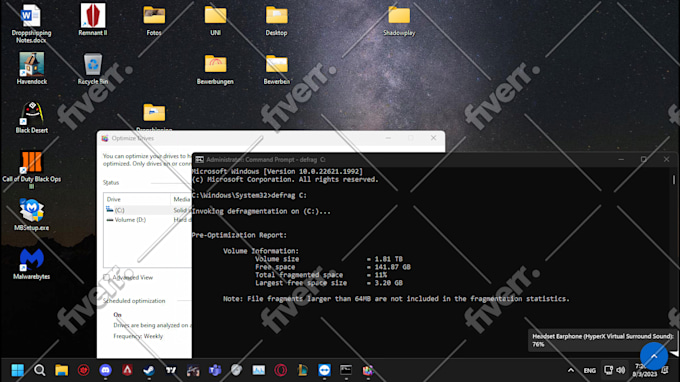Click the 'Pre-Optimization Report:' line

pyautogui.click(x=239, y=235)
